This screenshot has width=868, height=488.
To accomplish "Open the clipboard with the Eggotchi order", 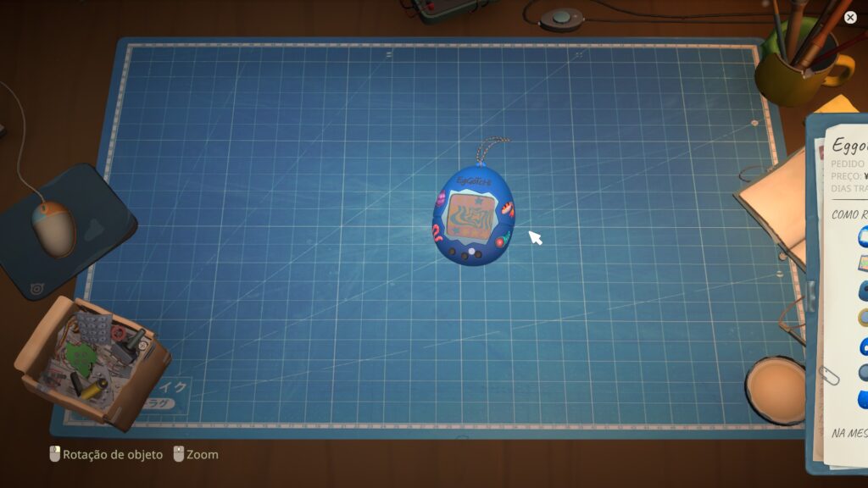I will pyautogui.click(x=837, y=293).
